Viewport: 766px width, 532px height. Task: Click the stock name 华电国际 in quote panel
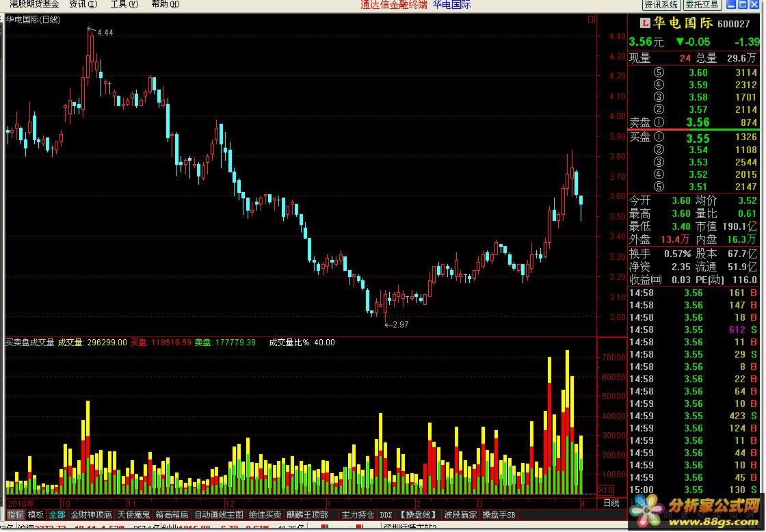[683, 23]
